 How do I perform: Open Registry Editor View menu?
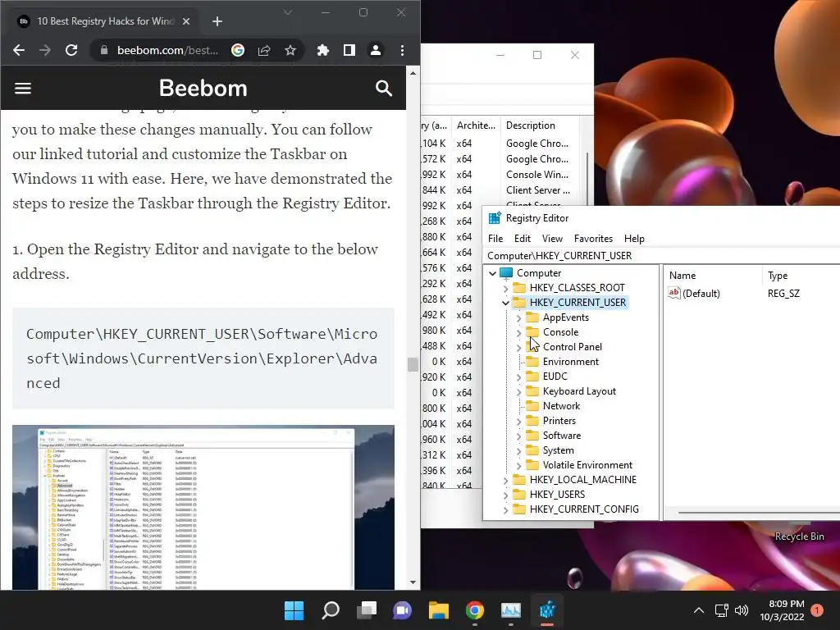pos(552,239)
